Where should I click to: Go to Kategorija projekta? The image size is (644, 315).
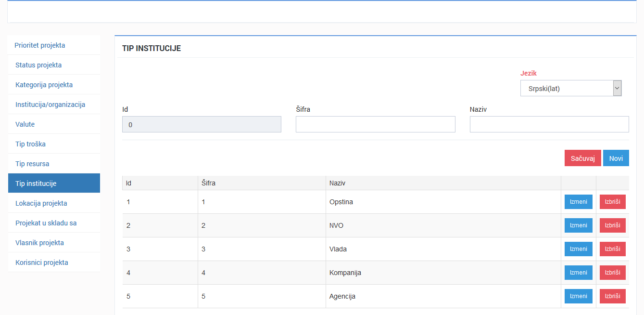[x=44, y=85]
